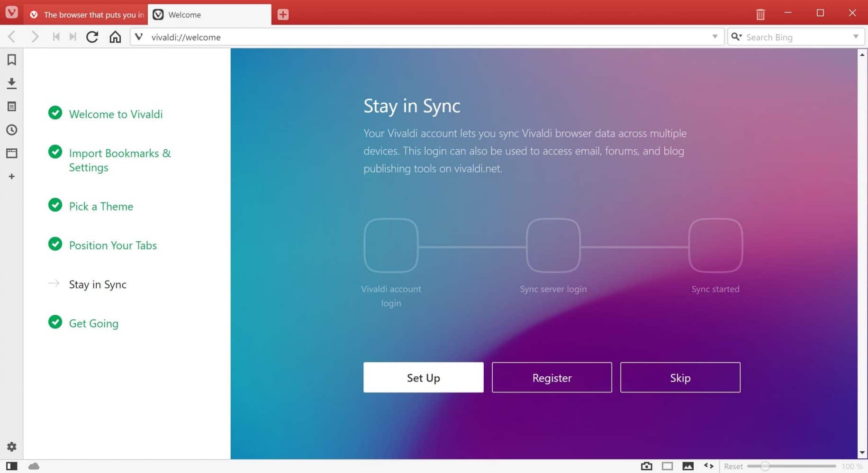Click the Search Bing field
Screen dimensions: 868x473
(797, 37)
